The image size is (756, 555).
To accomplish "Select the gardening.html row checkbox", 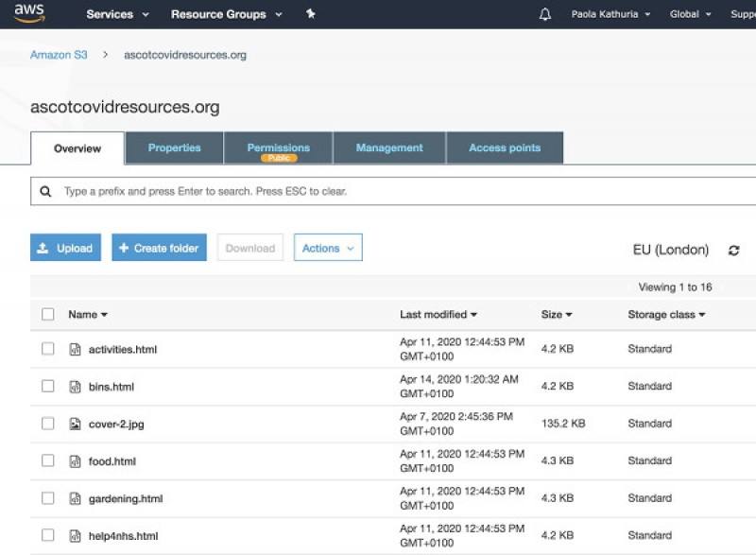I will [x=48, y=498].
